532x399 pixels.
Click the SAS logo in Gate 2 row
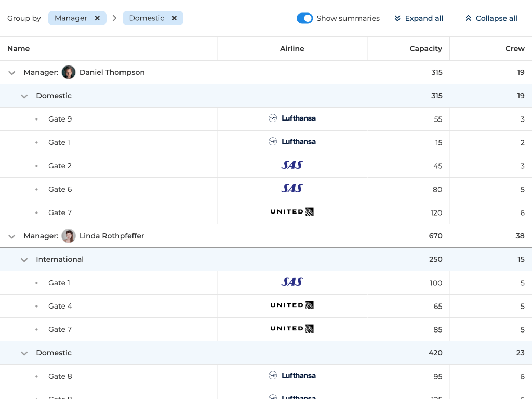coord(292,165)
